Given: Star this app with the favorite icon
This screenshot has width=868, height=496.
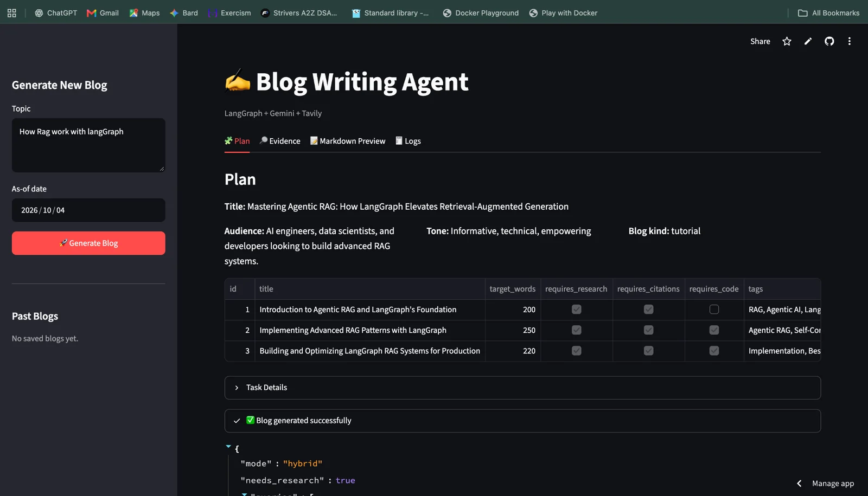Looking at the screenshot, I should [x=787, y=41].
